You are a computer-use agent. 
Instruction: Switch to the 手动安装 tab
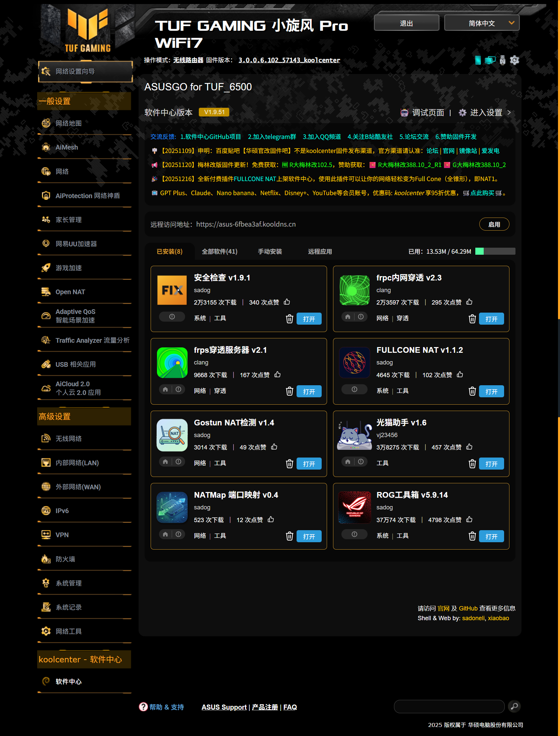[270, 251]
